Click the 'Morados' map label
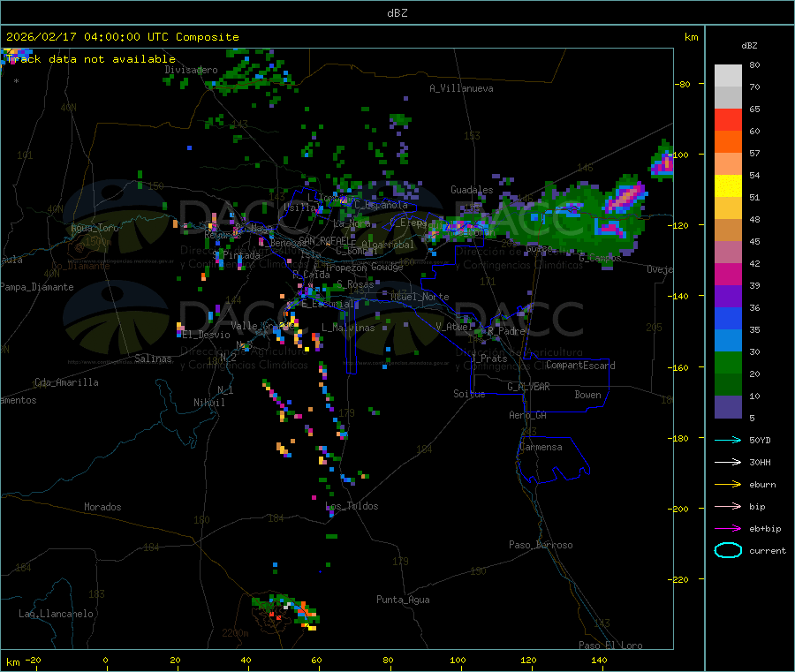 pos(102,507)
